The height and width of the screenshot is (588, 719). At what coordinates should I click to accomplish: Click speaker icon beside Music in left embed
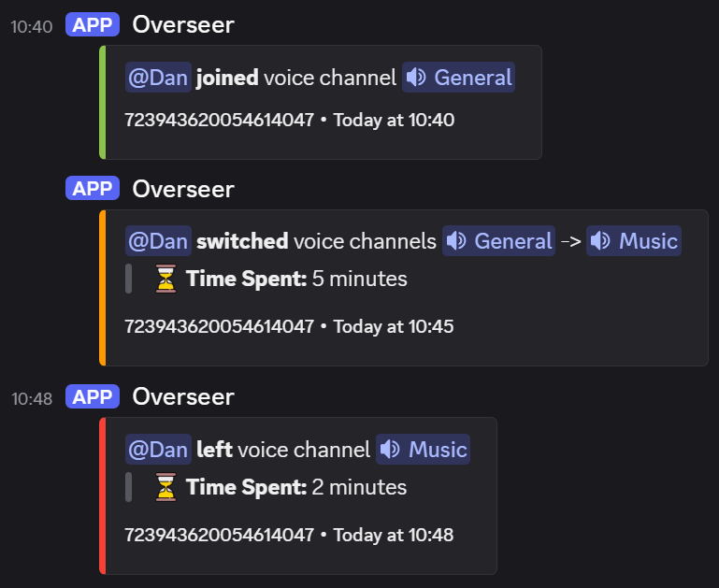click(x=391, y=450)
